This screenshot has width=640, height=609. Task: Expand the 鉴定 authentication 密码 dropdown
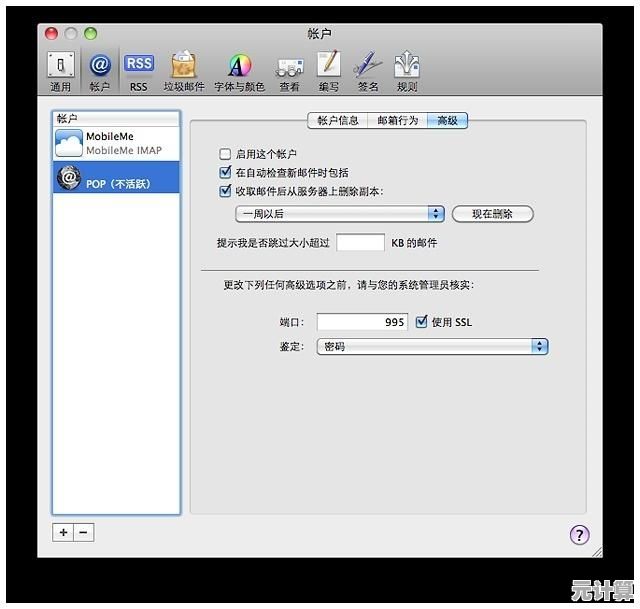432,346
